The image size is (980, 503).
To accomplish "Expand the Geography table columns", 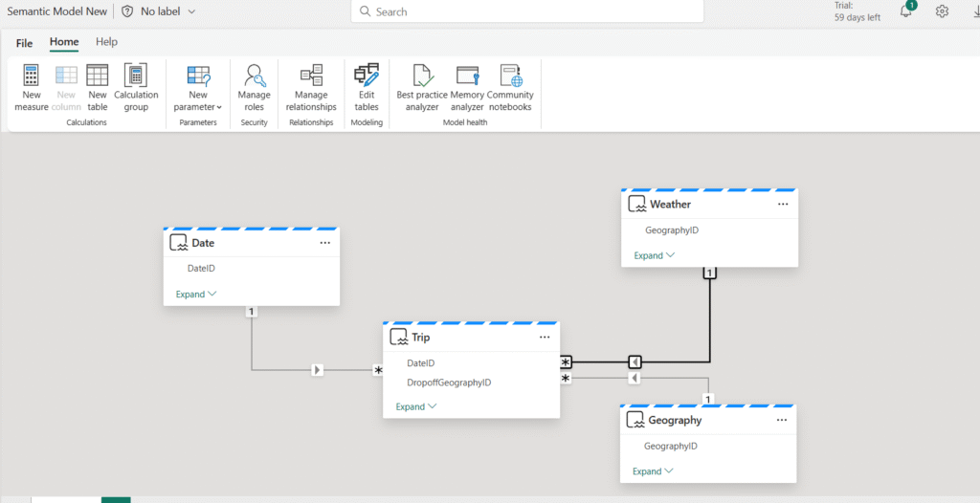I will (x=653, y=471).
